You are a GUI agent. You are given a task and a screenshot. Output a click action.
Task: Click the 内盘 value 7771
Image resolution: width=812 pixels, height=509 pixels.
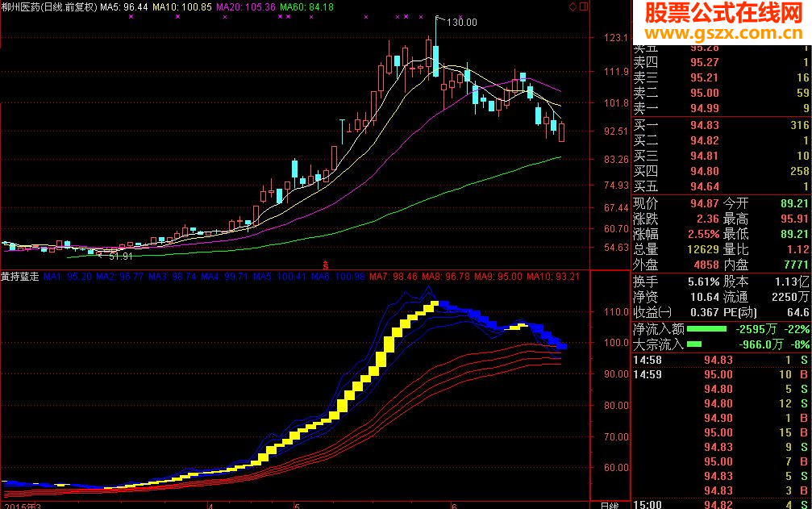[x=796, y=265]
